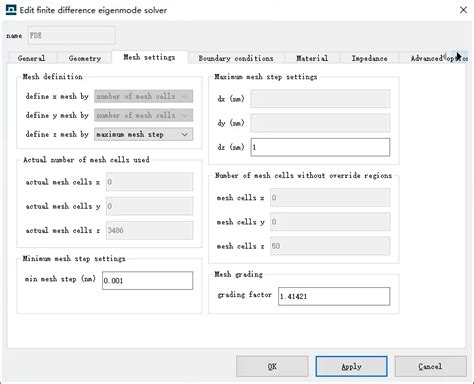The image size is (474, 384).
Task: Click the actual mesh cells y field
Action: pyautogui.click(x=149, y=206)
